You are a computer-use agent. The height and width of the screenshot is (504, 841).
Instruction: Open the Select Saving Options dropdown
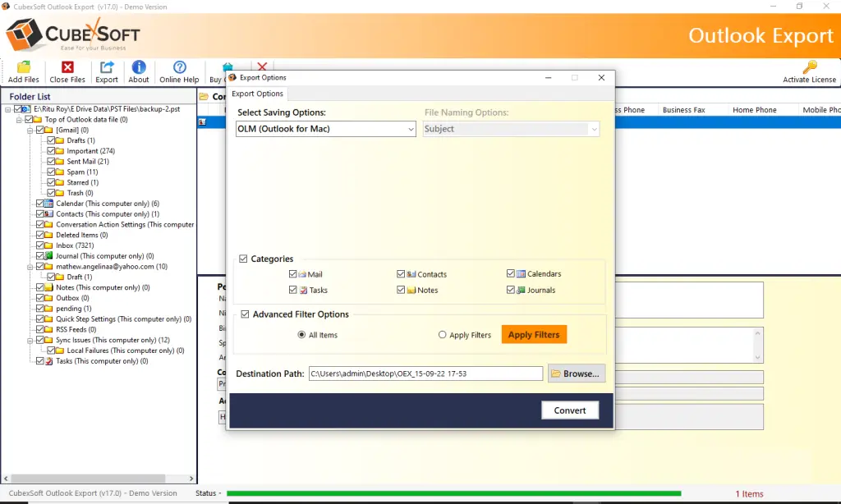point(325,129)
